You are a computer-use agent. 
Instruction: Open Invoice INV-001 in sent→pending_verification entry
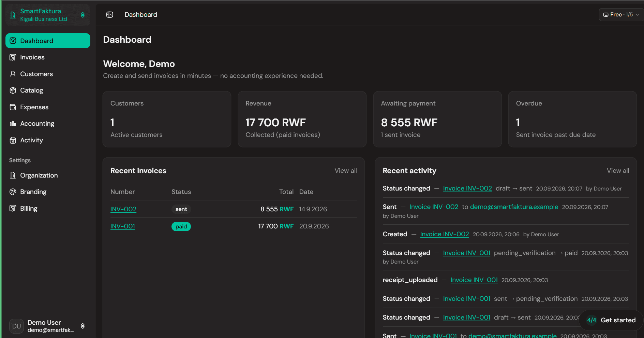(467, 299)
